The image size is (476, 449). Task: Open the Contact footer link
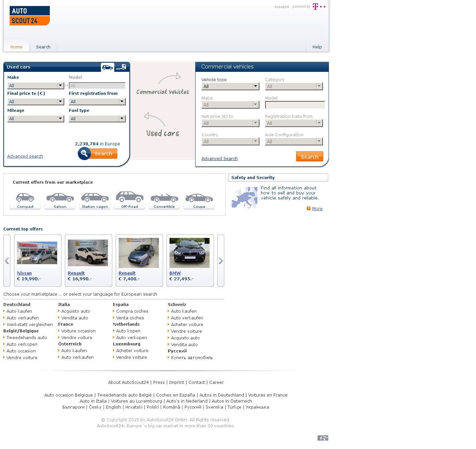click(197, 383)
